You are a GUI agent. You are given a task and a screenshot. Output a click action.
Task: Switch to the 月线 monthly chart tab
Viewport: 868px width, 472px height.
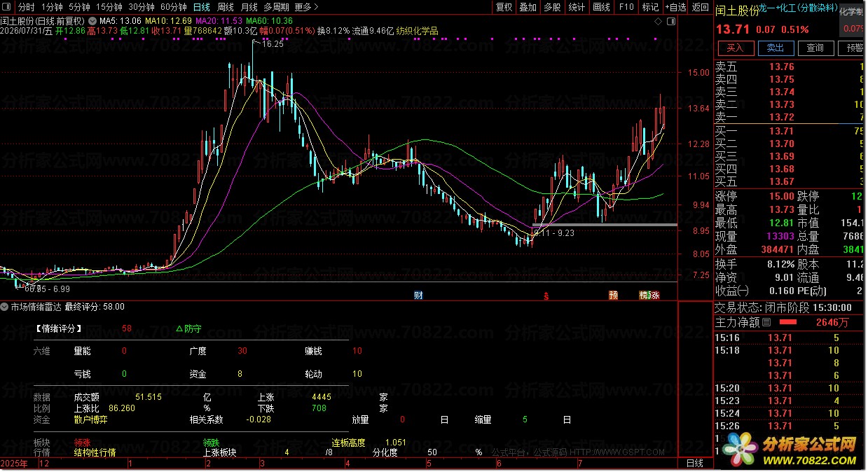[x=249, y=7]
